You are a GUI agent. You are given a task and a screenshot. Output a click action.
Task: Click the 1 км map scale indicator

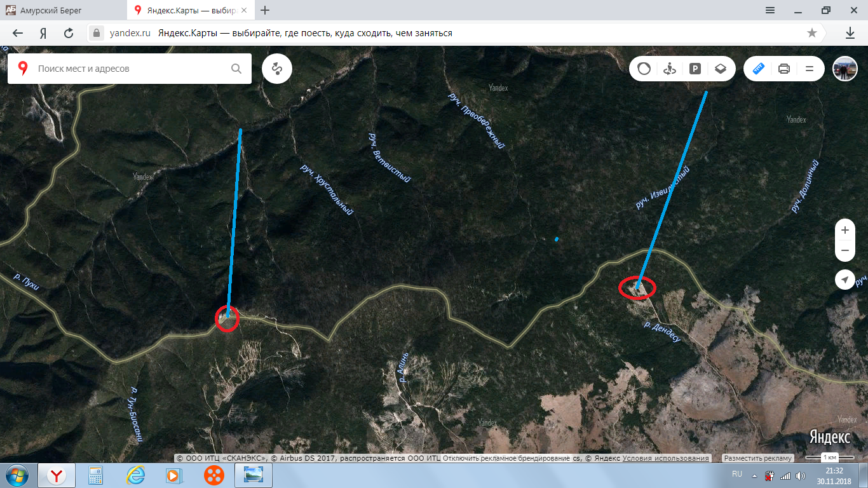click(829, 457)
